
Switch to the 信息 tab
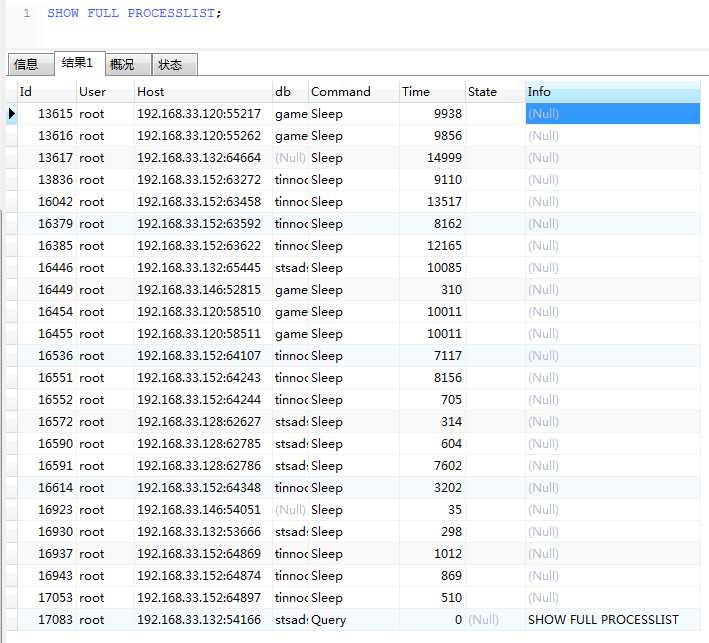(x=30, y=64)
